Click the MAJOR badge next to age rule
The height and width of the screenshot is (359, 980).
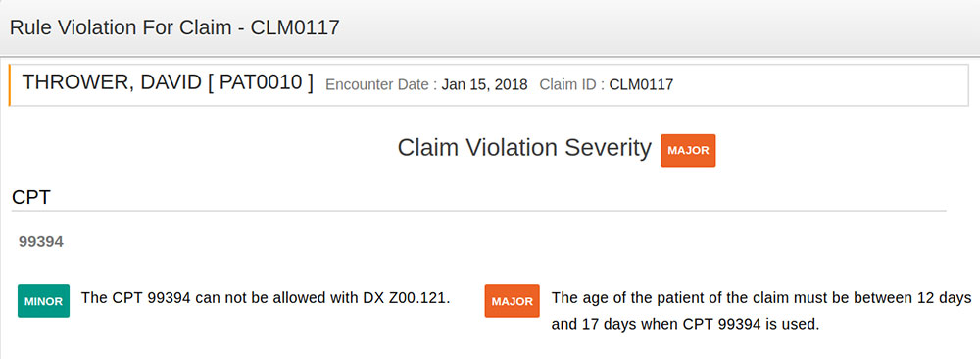click(512, 301)
